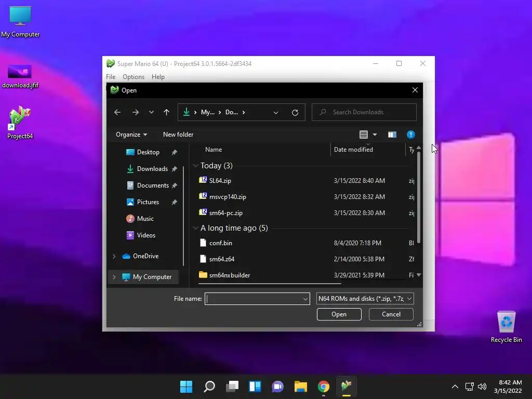Open taskbar Search
Image resolution: width=532 pixels, height=399 pixels.
(x=209, y=387)
